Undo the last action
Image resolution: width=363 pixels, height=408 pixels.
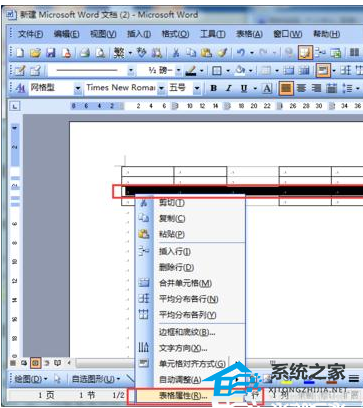click(x=241, y=53)
